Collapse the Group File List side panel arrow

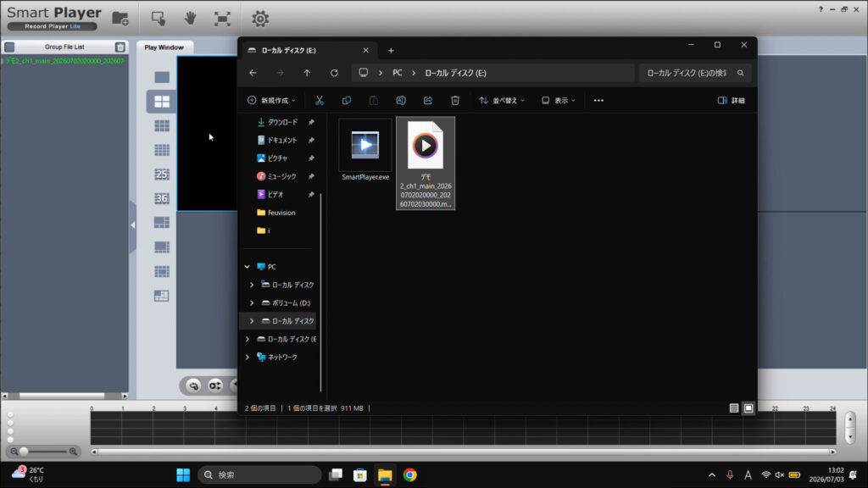[133, 225]
